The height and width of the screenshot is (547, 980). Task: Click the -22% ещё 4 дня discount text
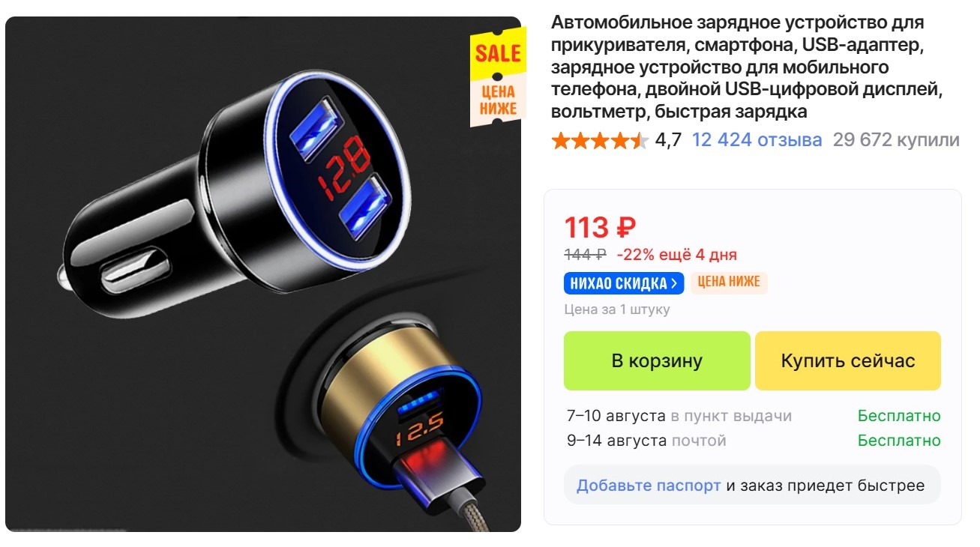coord(676,255)
